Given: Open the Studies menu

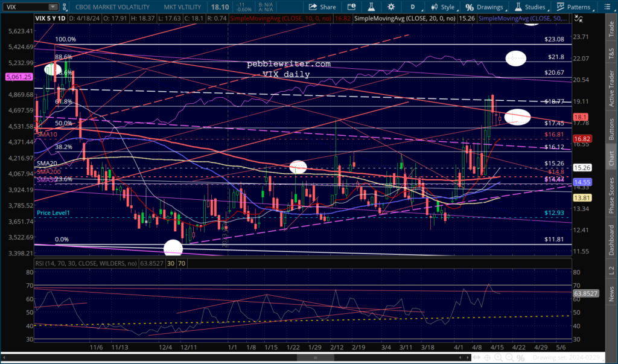Looking at the screenshot, I should [530, 7].
